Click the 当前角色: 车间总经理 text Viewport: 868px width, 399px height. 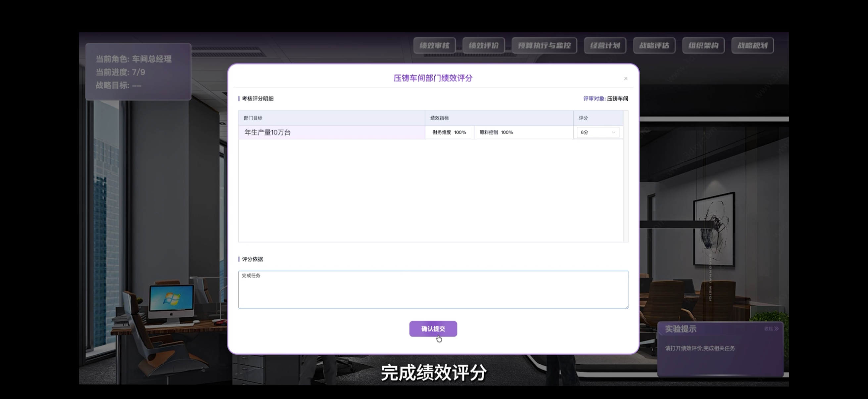(134, 59)
